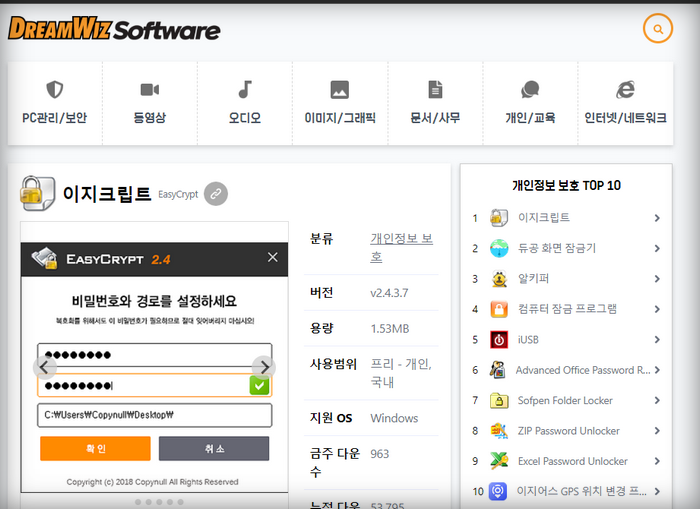Show the previous screenshot with the left arrow
Viewport: 700px width, 509px height.
(45, 367)
